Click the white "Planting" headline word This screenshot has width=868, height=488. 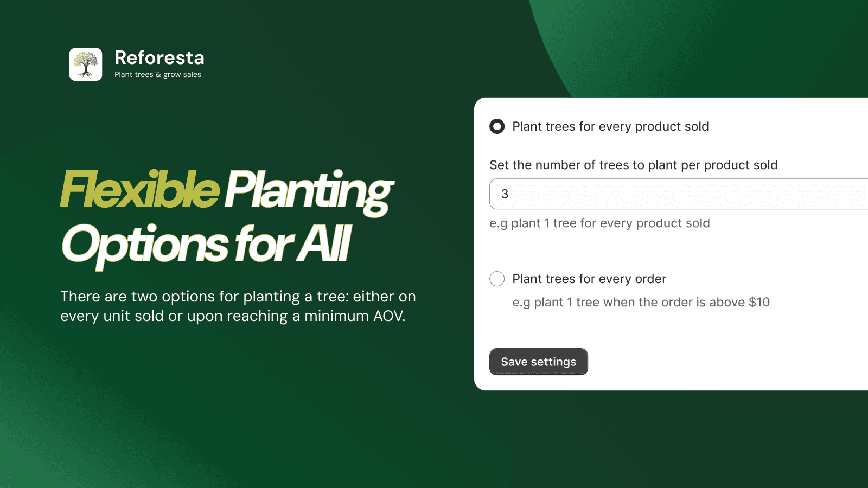[309, 191]
